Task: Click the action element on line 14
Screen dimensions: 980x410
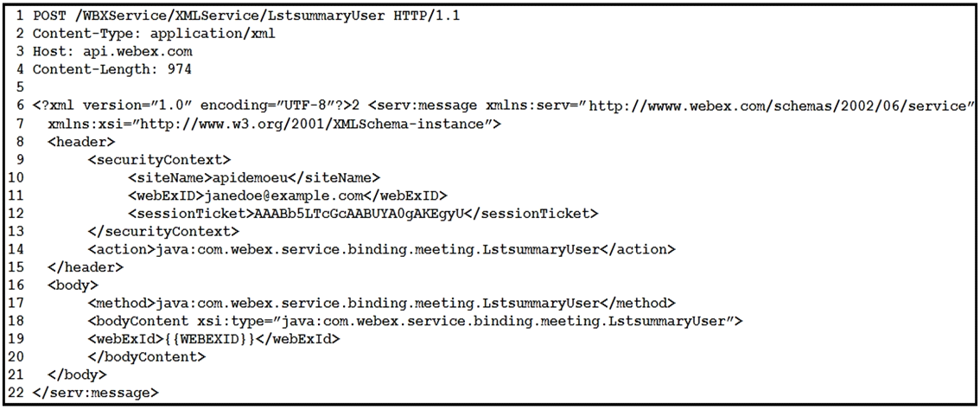Action: (x=381, y=250)
